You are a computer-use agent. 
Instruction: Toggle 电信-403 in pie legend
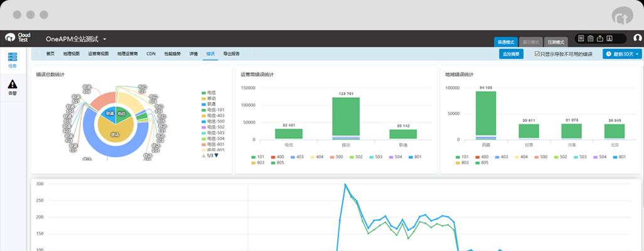[x=213, y=116]
